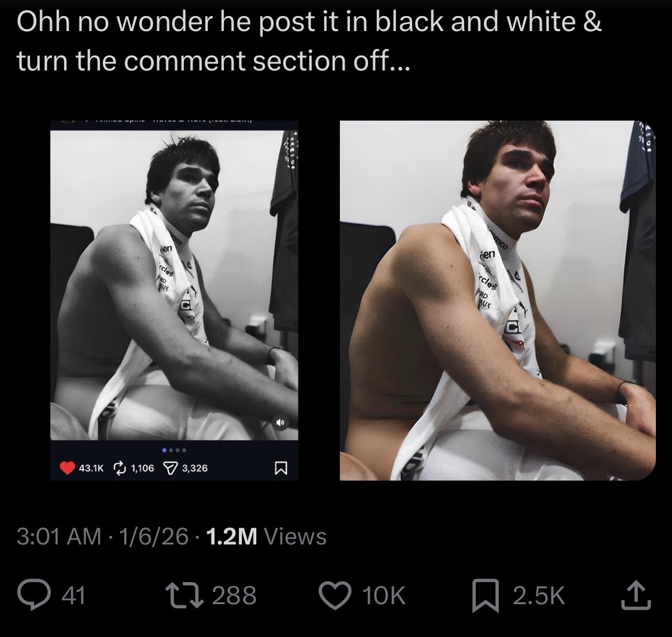Open the color photo on the right

pos(498,300)
